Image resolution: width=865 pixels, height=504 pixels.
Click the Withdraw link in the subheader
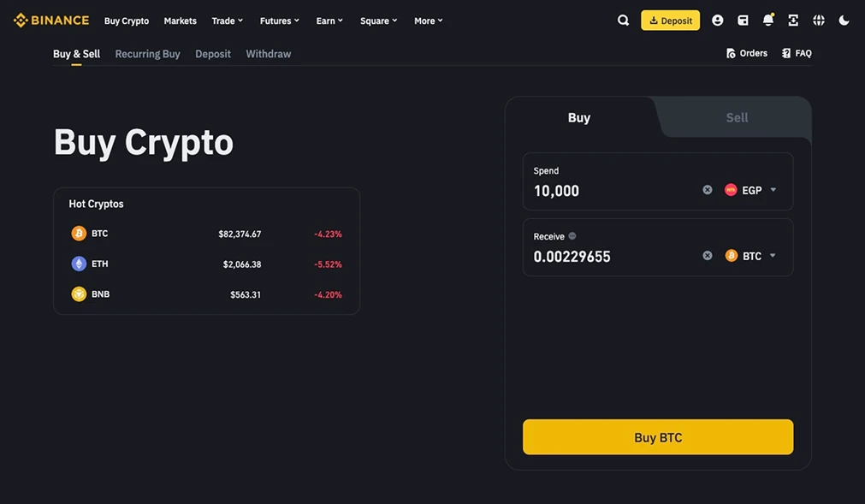coord(268,53)
